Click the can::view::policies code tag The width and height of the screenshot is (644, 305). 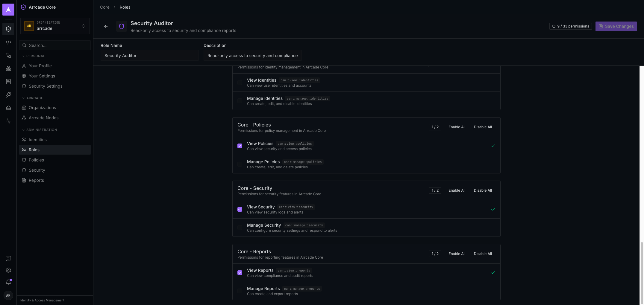pos(295,144)
